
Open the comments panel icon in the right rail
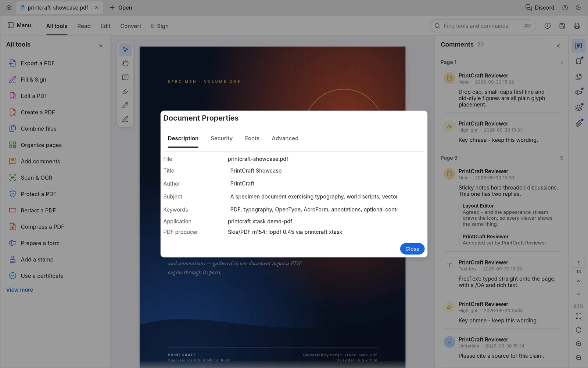[578, 46]
